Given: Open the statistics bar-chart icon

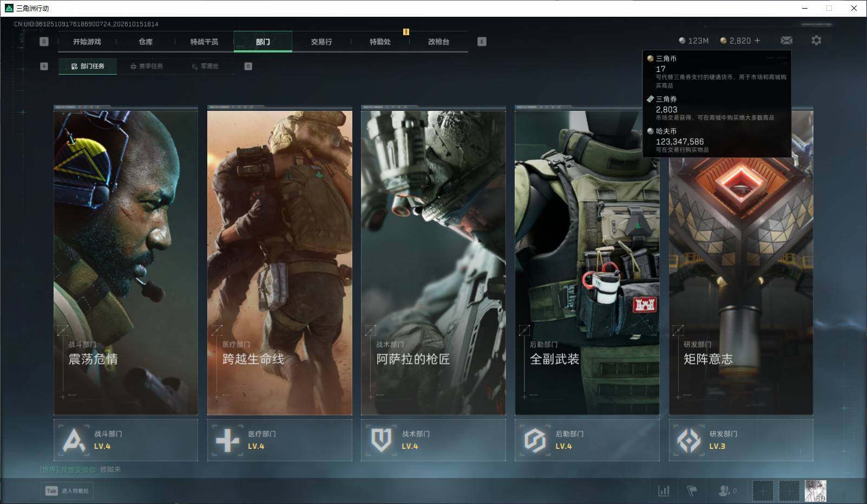Looking at the screenshot, I should tap(664, 491).
